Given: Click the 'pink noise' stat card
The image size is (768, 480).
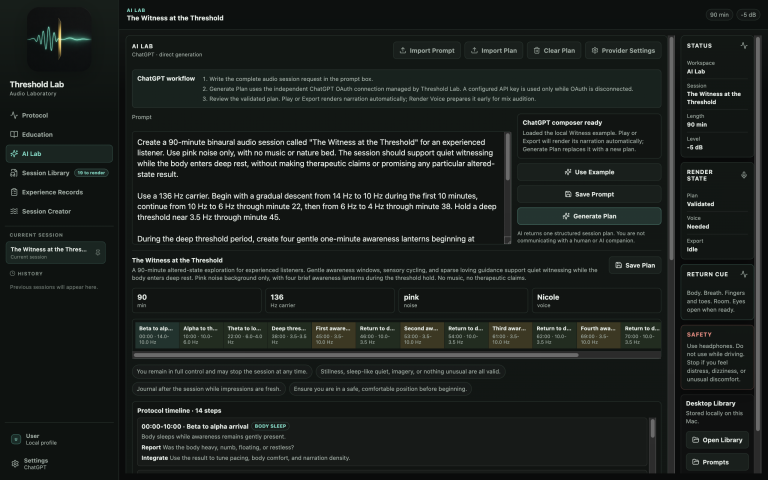Looking at the screenshot, I should tap(463, 300).
